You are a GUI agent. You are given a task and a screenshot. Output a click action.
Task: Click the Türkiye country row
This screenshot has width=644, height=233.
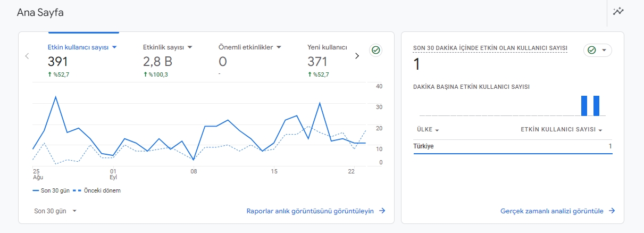[x=513, y=146]
